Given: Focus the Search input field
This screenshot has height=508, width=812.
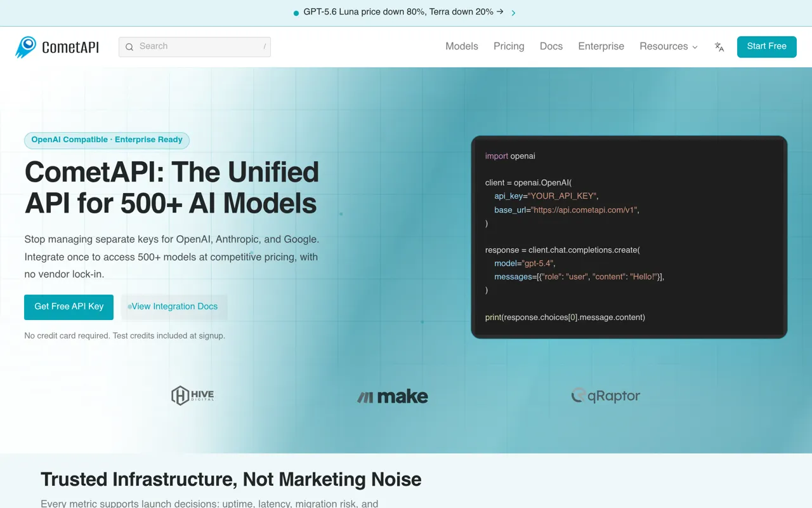Looking at the screenshot, I should point(195,47).
